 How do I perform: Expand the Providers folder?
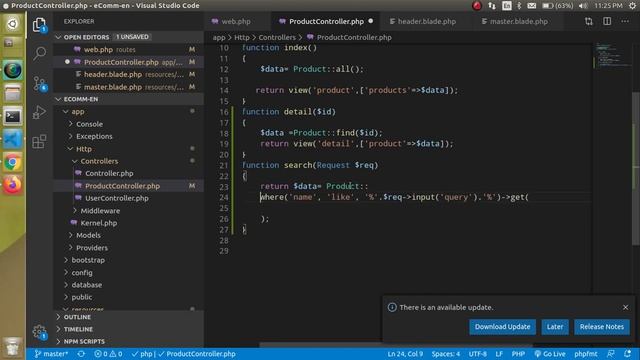point(129,248)
